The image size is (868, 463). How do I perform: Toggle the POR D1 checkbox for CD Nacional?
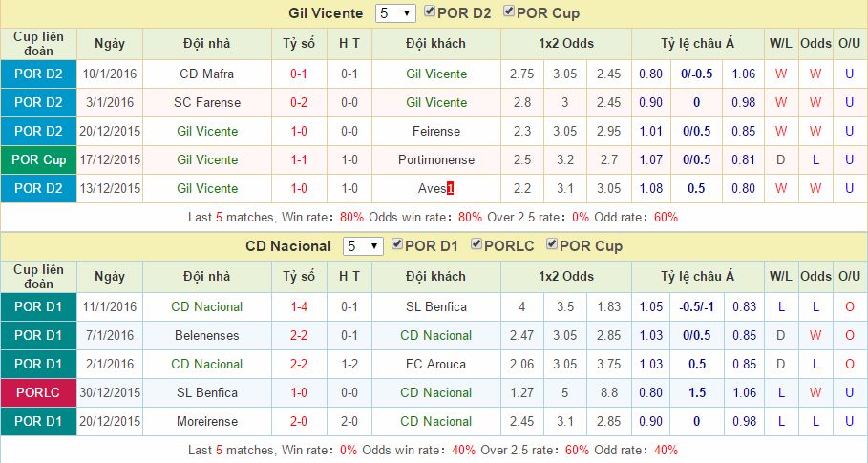coord(397,245)
